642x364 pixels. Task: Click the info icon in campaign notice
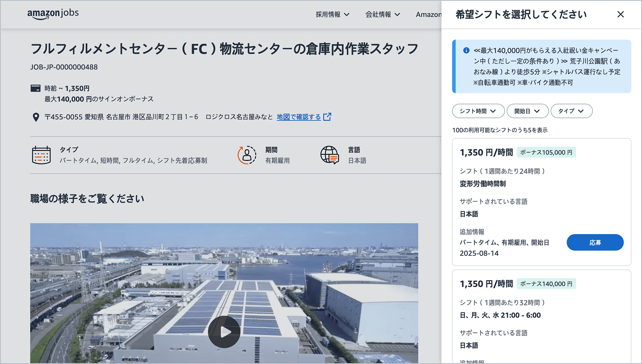click(466, 50)
